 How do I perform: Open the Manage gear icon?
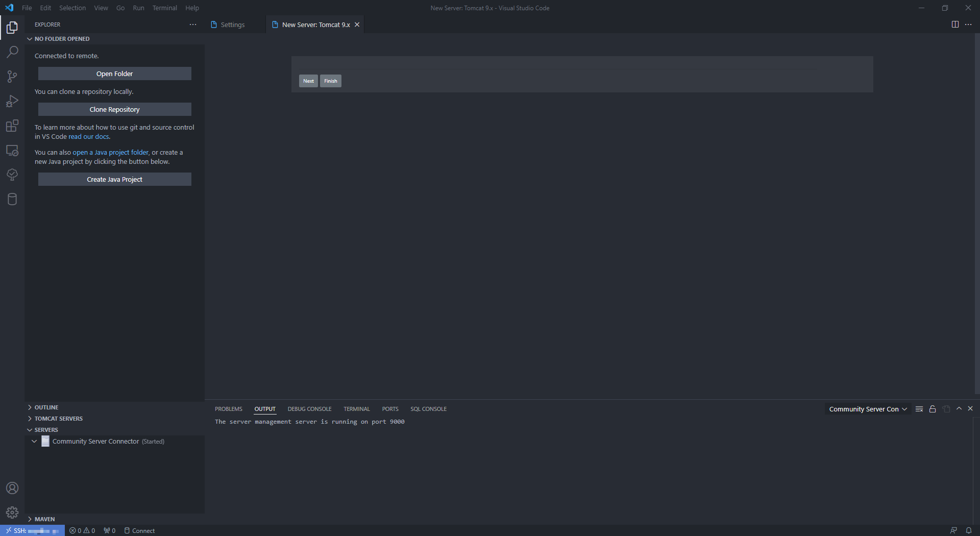tap(12, 513)
